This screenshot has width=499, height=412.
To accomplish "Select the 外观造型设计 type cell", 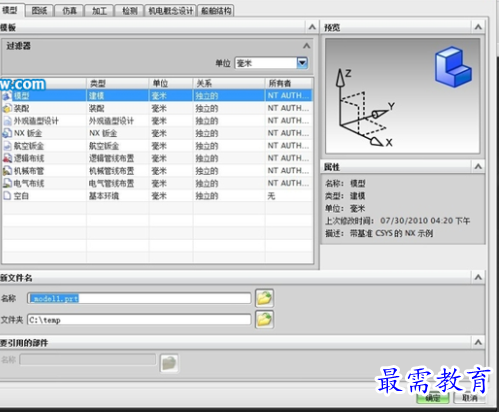I will pos(118,121).
